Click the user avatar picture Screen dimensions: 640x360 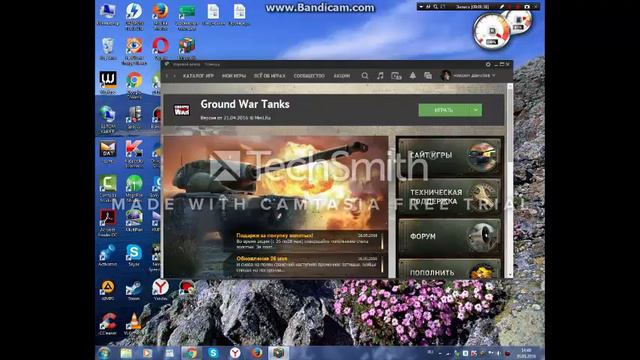(445, 76)
